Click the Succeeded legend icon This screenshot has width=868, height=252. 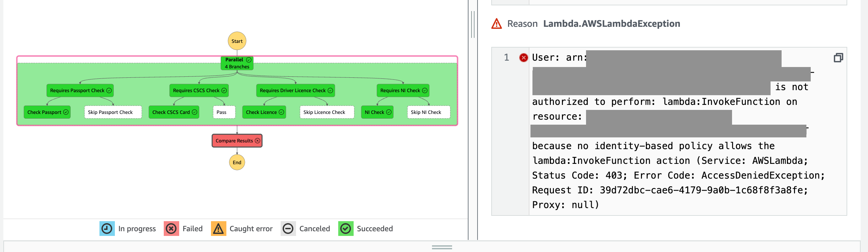tap(346, 229)
